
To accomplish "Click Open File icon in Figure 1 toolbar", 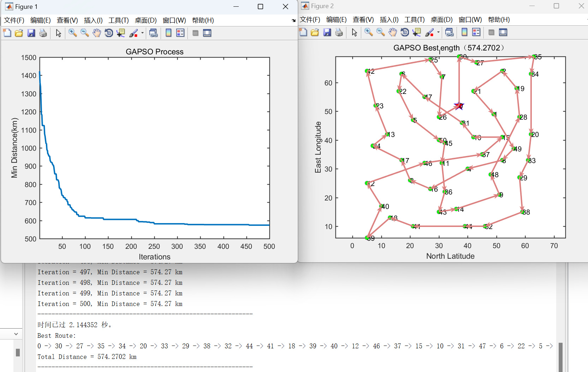I will pos(19,33).
